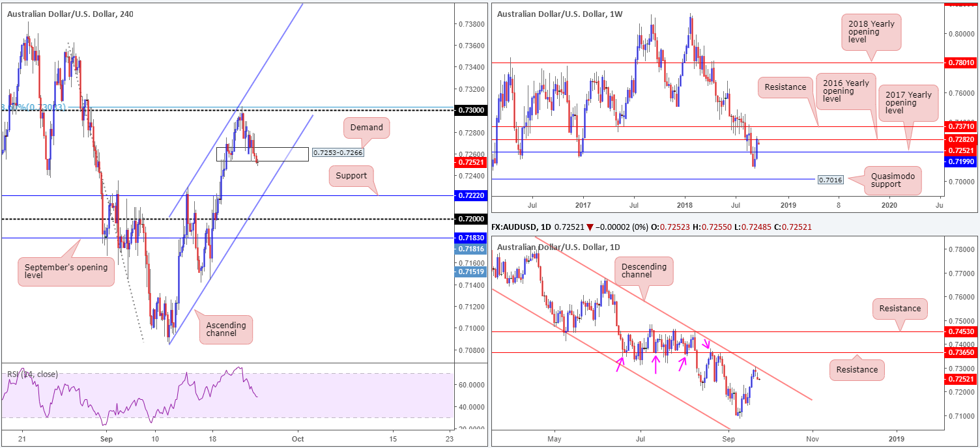980x448 pixels.
Task: Click the red 0.73710 price tag
Action: 961,126
